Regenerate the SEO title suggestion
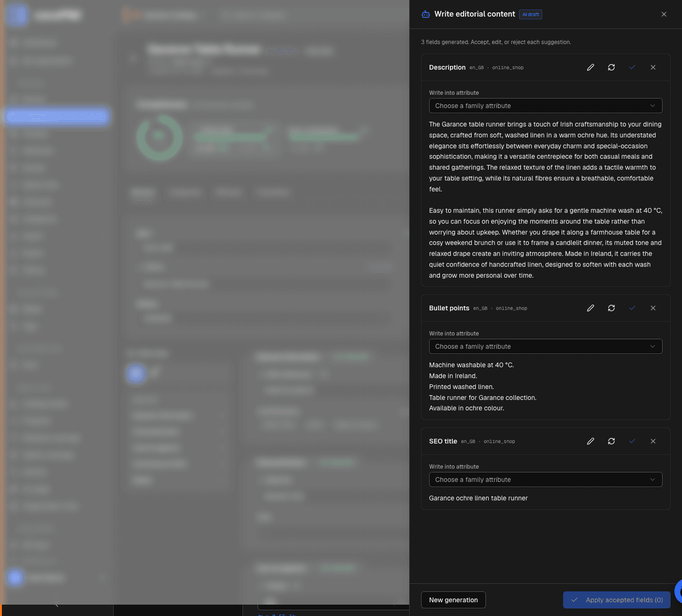 tap(611, 441)
